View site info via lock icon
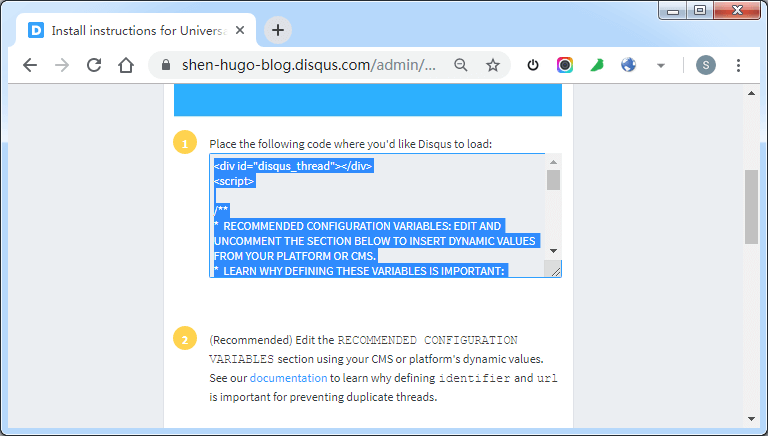This screenshot has height=436, width=768. pos(166,65)
